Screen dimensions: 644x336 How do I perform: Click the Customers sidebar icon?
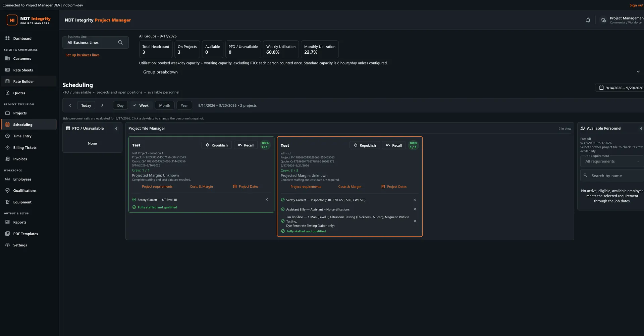[x=7, y=58]
